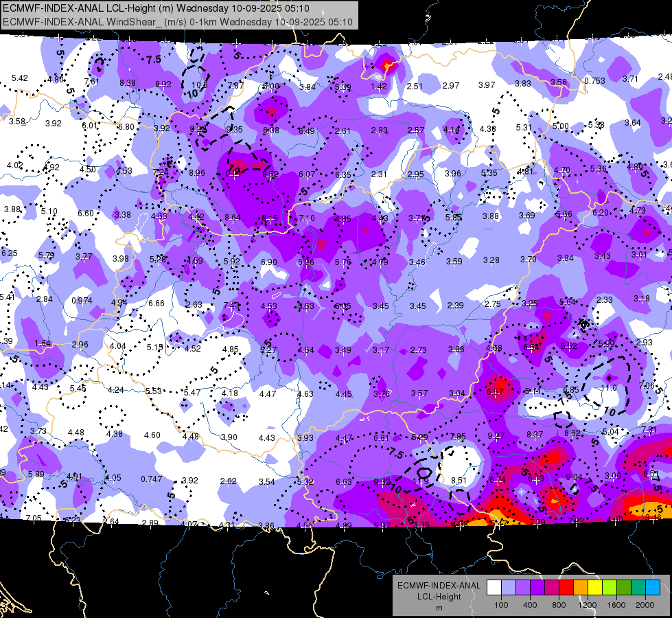
Task: Click the wind shear value '6.63'
Action: click(x=344, y=482)
